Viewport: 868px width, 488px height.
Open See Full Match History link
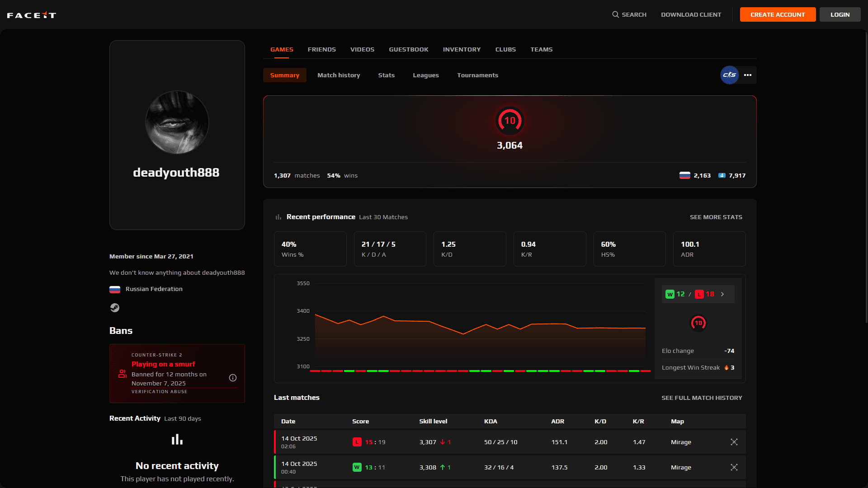tap(702, 398)
